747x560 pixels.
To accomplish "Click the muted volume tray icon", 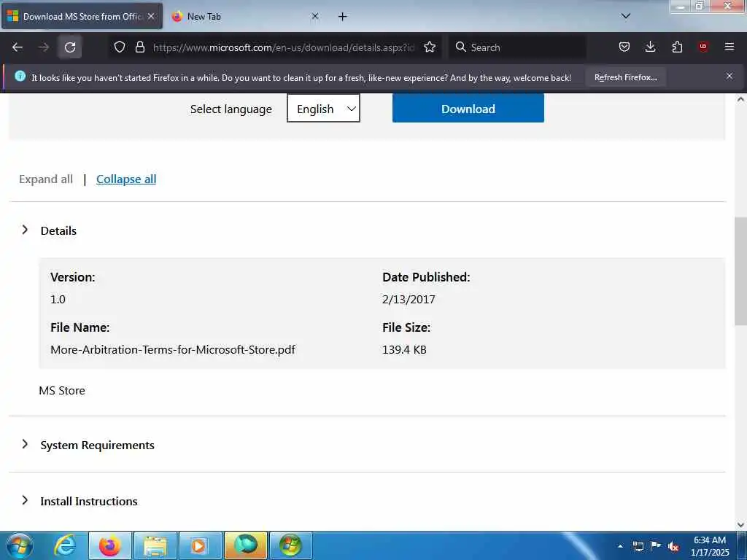I will point(673,546).
